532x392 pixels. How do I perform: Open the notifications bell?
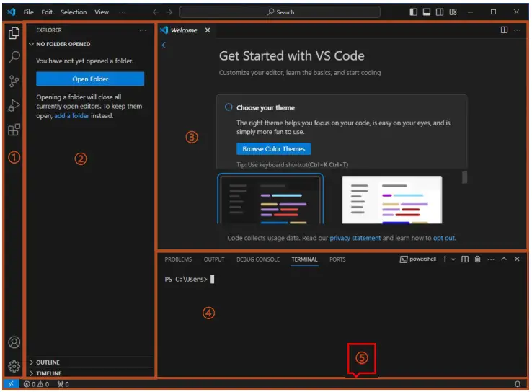click(x=518, y=384)
